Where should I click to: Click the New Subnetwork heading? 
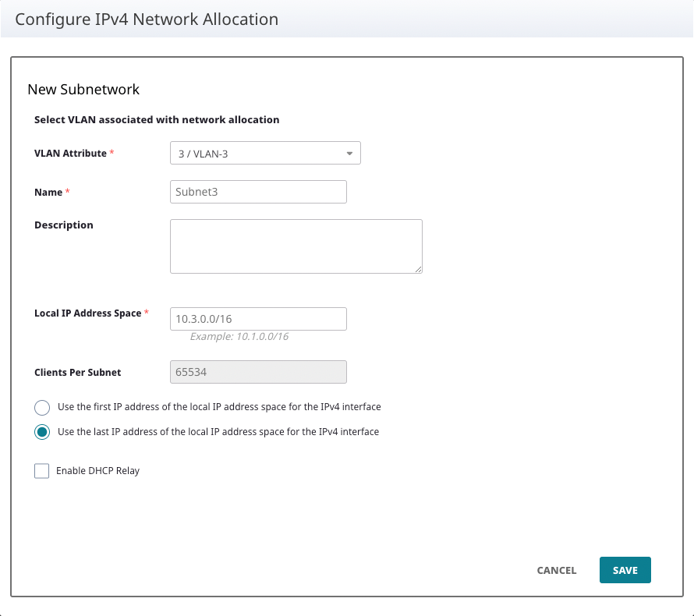tap(83, 90)
